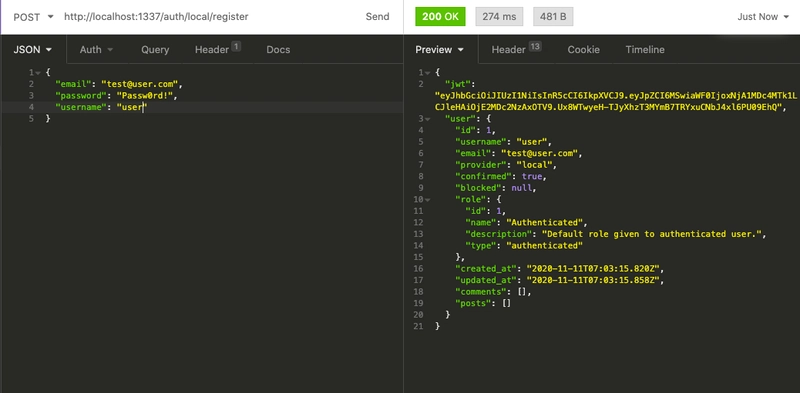Open the Preview mode dropdown
Screen dimensions: 800x393
[439, 50]
